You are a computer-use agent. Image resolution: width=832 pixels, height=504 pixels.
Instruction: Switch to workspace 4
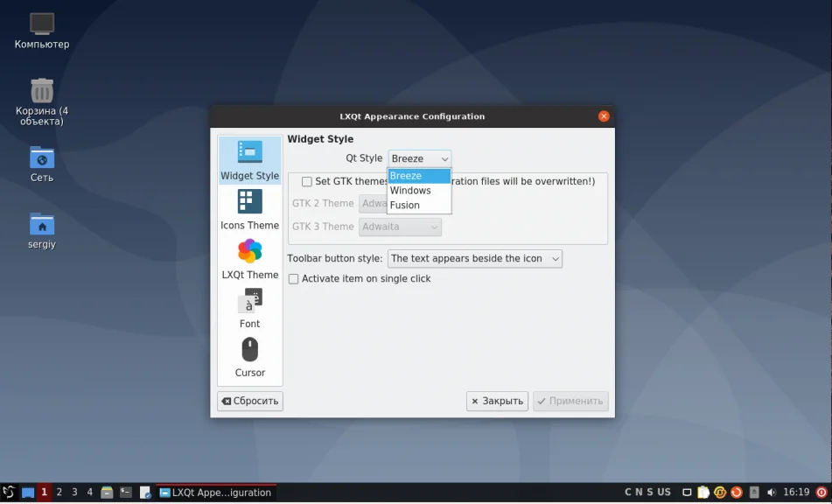(89, 493)
